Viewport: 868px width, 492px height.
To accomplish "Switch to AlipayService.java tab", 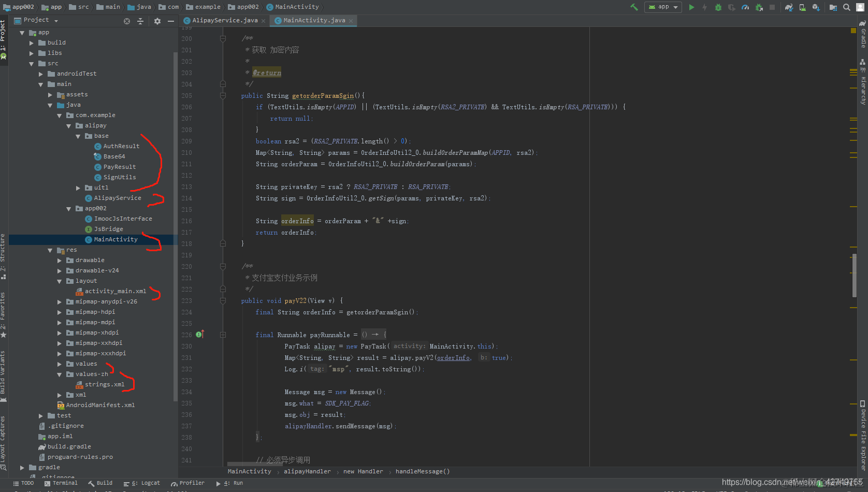I will point(225,20).
